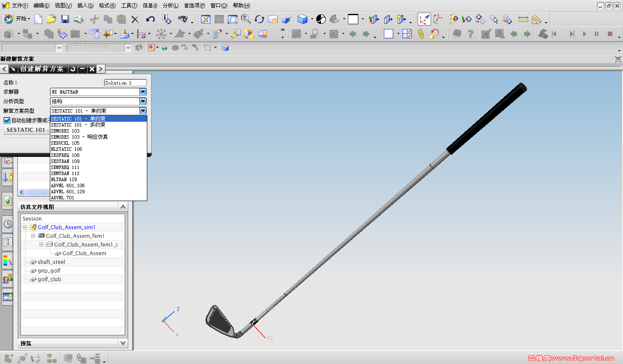Click the shaded blue cube icon
This screenshot has height=364, width=623.
coord(302,19)
